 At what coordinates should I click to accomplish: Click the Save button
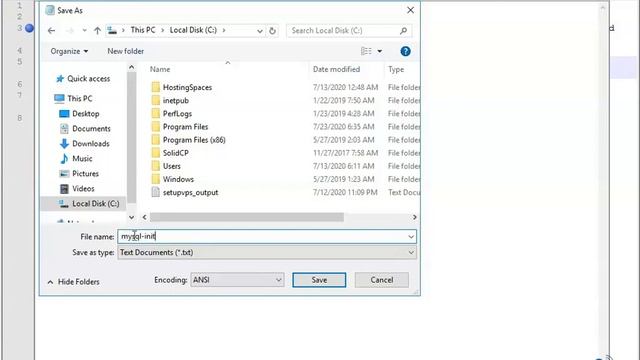(319, 280)
